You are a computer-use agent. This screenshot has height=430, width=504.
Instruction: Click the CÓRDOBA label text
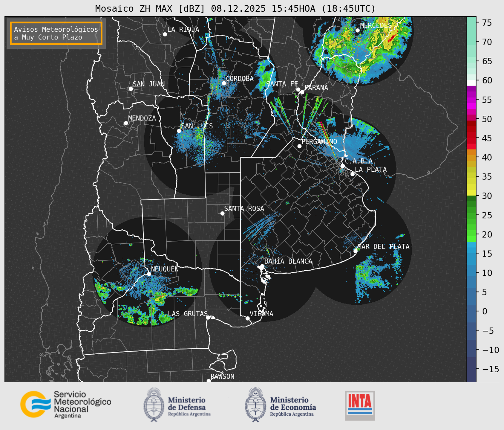pos(240,79)
